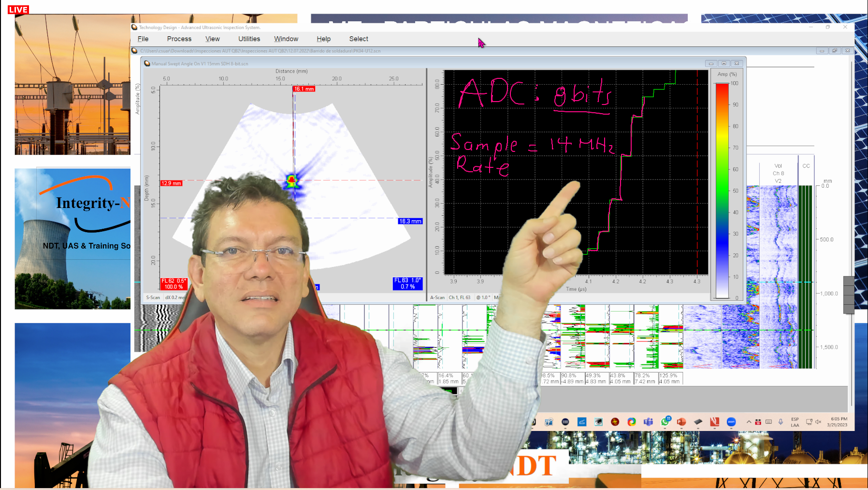
Task: Click the A-Scan status bar label
Action: [437, 297]
